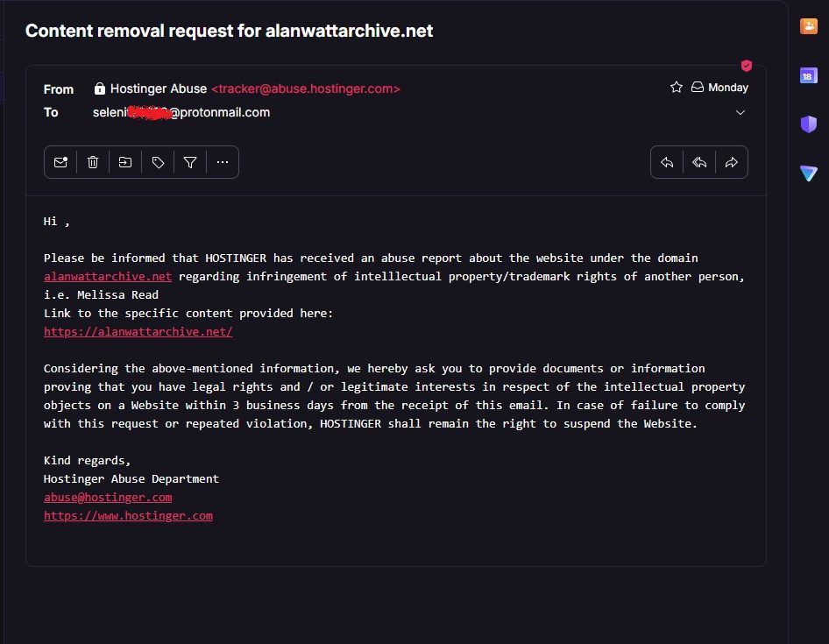Open the alanwattarchive.net inline link

(x=108, y=277)
